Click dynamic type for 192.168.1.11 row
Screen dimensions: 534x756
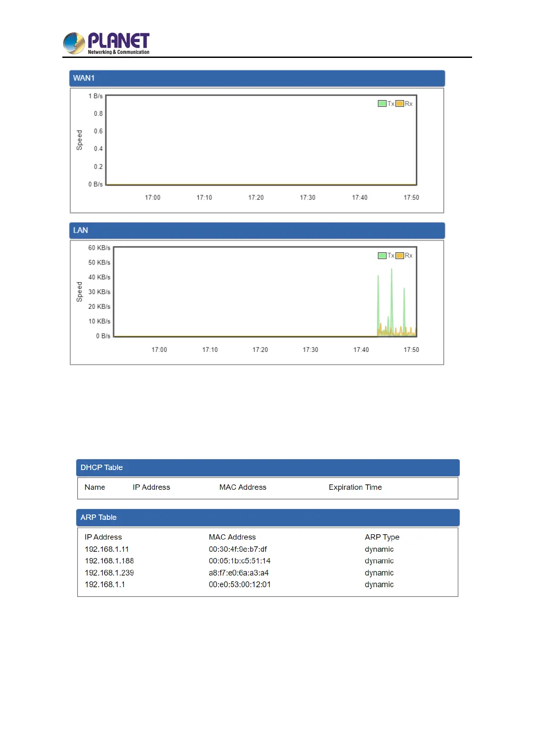[379, 549]
